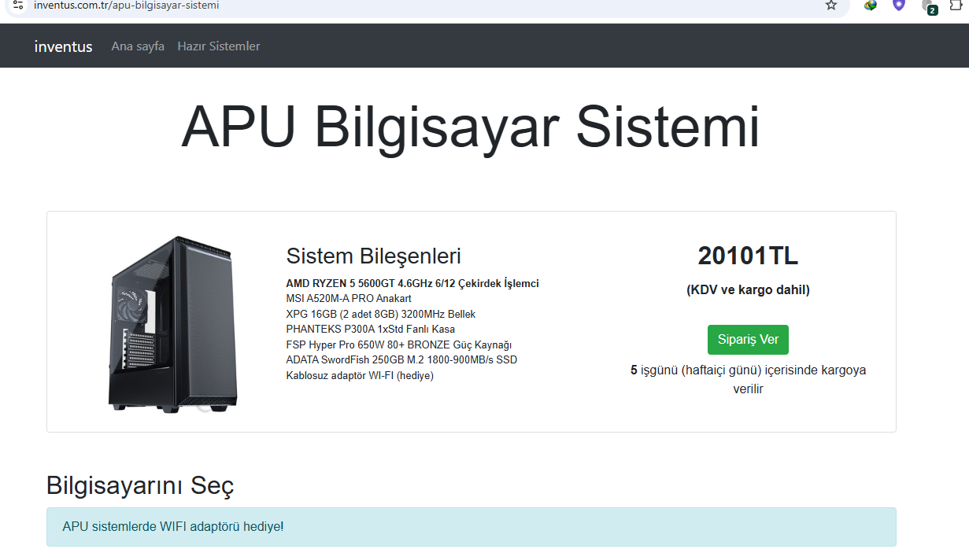This screenshot has height=560, width=969.
Task: Click the site information icon in address bar
Action: (18, 5)
